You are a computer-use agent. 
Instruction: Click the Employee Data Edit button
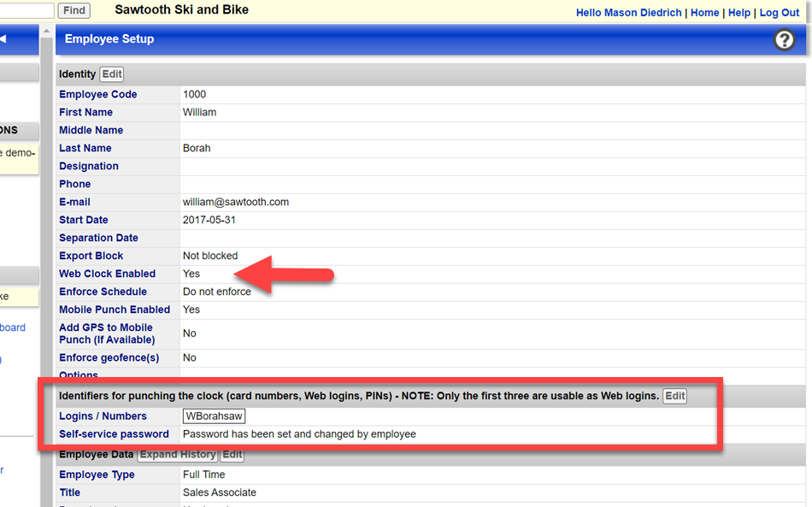coord(232,455)
